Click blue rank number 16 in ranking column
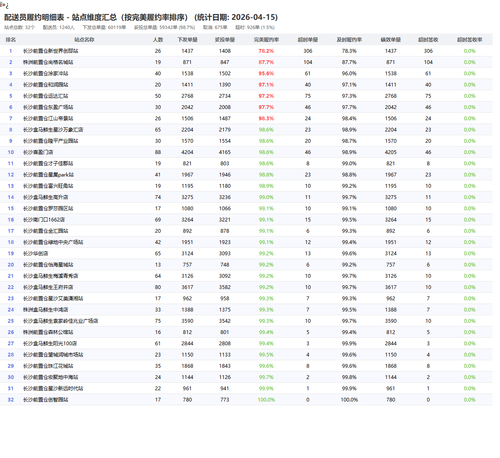500x458 pixels. (x=11, y=220)
